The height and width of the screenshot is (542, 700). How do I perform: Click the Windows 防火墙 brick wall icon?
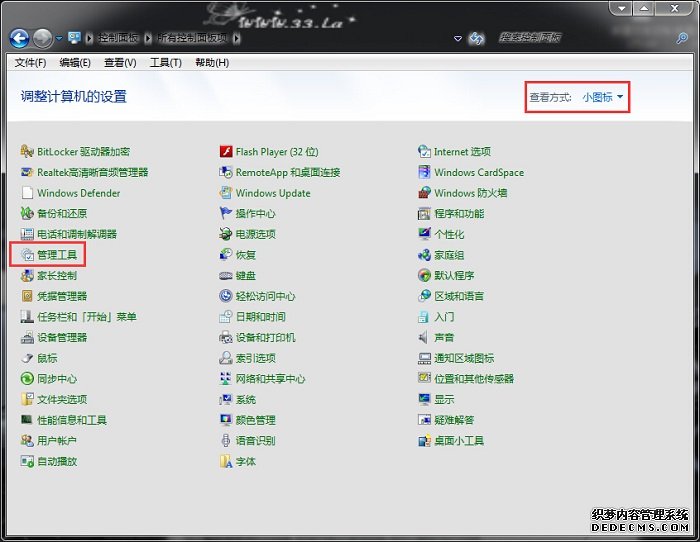coord(424,193)
